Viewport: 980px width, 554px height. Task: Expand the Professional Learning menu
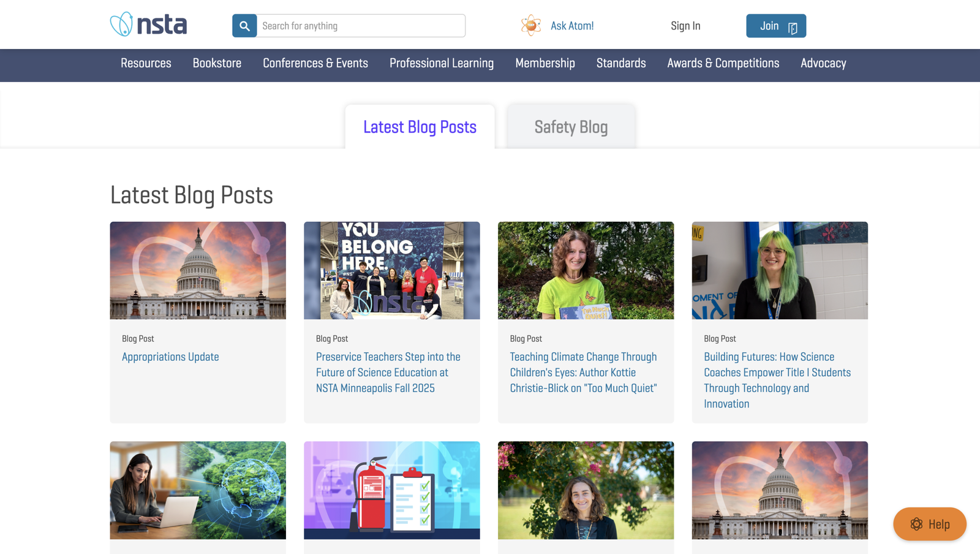(441, 63)
